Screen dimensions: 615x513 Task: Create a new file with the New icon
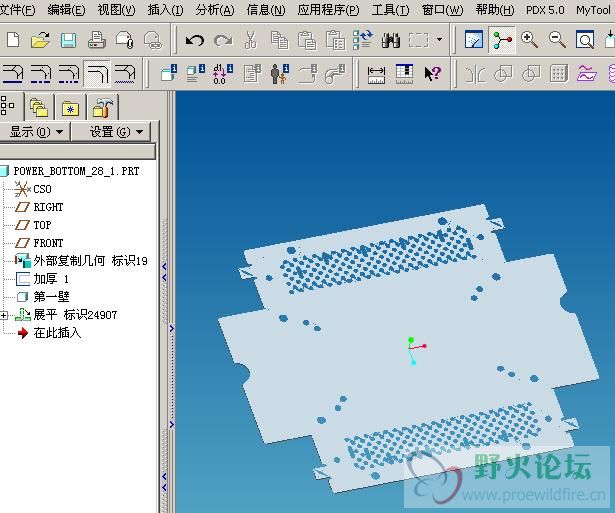[13, 40]
